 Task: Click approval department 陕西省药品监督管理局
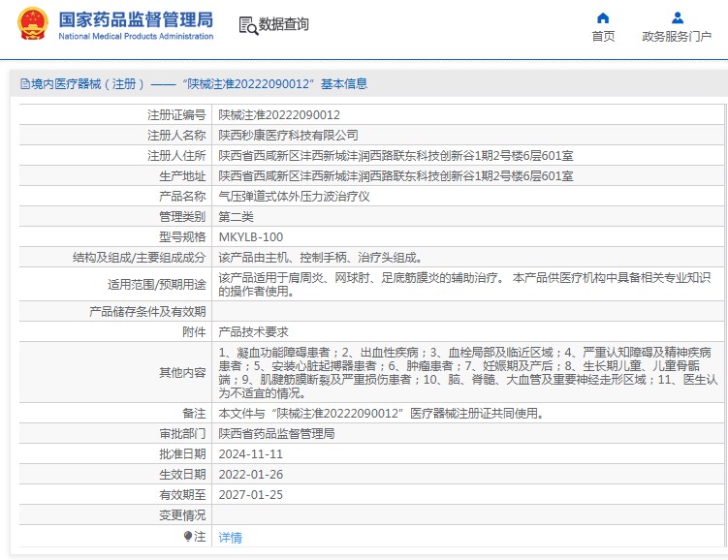[x=276, y=433]
